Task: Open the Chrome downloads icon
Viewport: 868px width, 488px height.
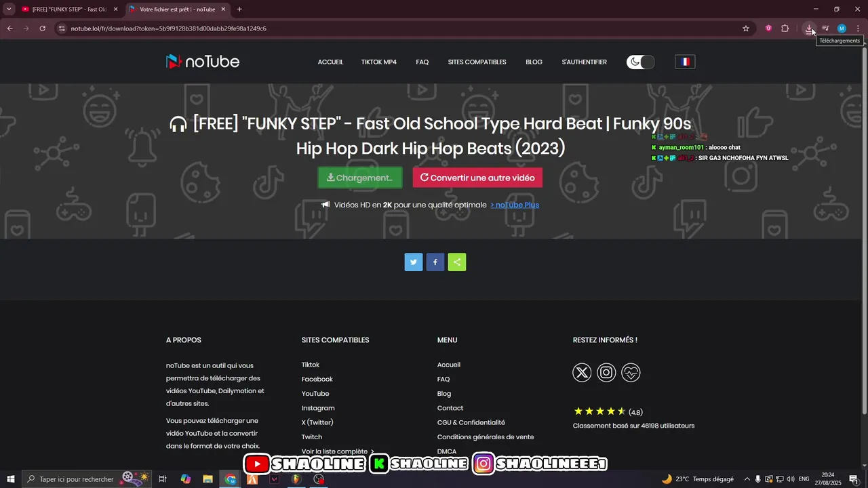Action: click(x=809, y=28)
